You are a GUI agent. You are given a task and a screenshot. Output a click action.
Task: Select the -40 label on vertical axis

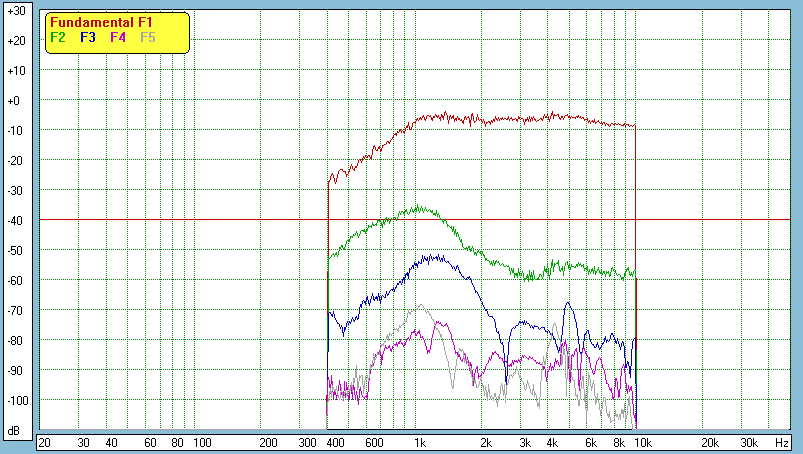click(x=15, y=220)
